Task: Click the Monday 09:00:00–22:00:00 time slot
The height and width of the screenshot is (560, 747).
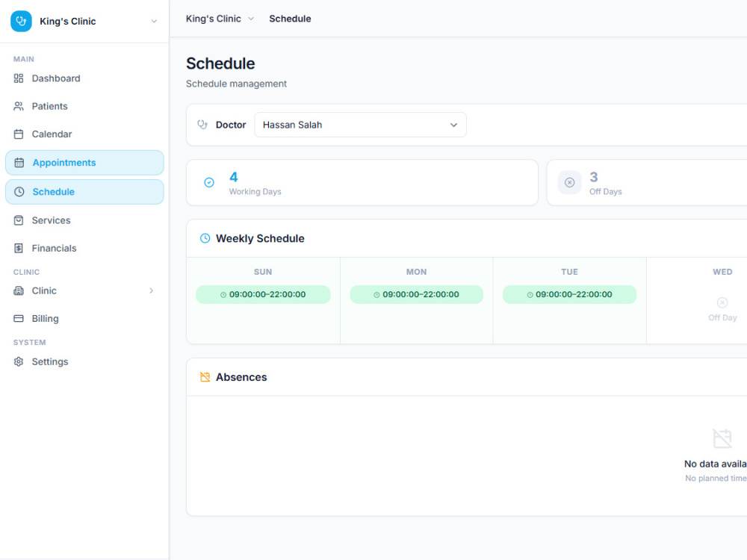Action: click(x=416, y=294)
